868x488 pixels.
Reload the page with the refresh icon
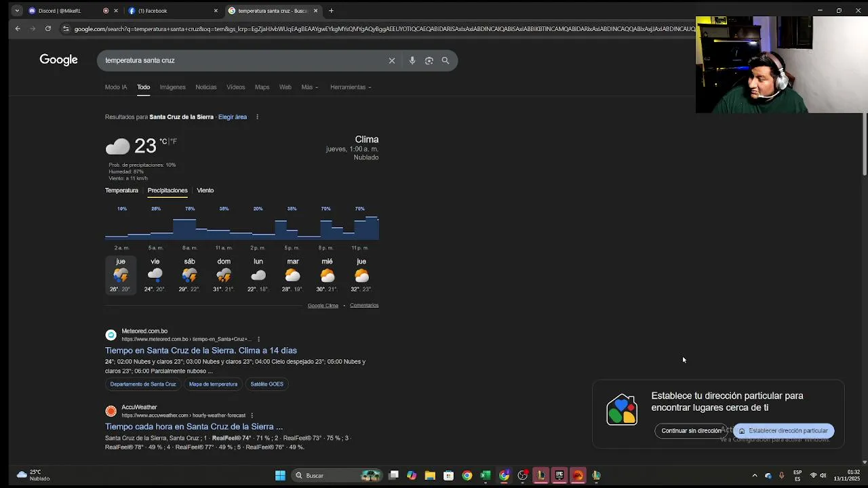(x=48, y=28)
